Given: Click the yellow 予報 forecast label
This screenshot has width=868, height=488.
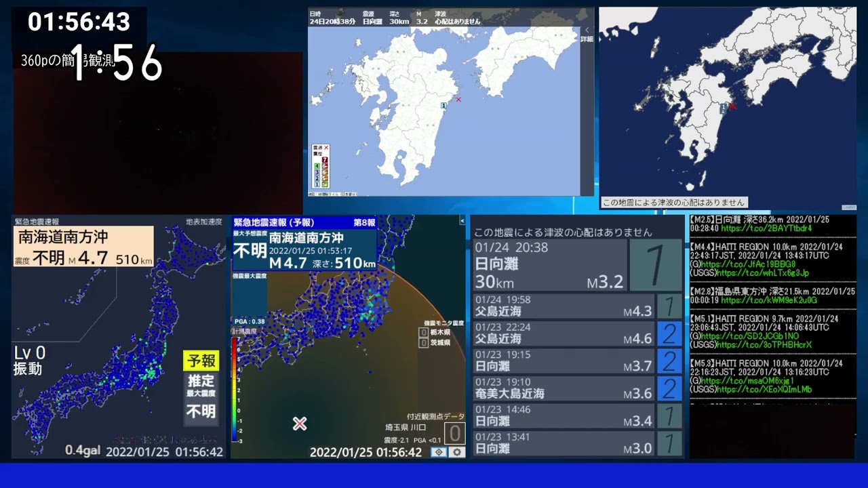Looking at the screenshot, I should tap(201, 361).
